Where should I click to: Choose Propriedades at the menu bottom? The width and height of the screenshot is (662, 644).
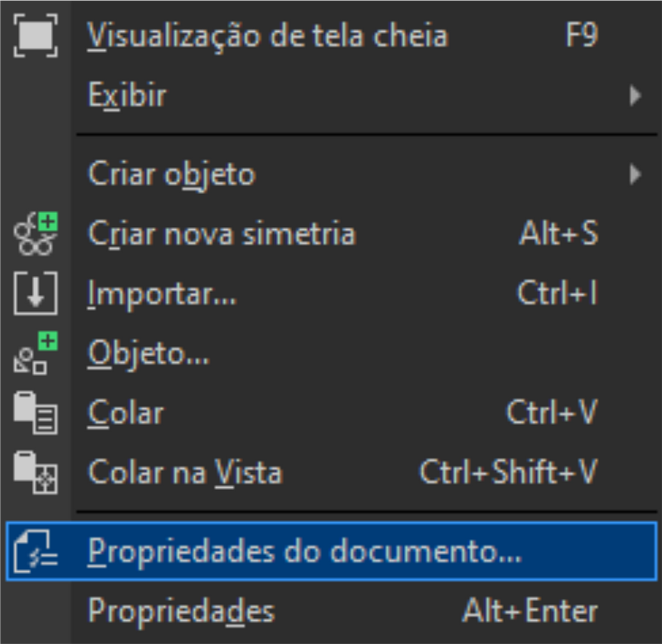[181, 612]
